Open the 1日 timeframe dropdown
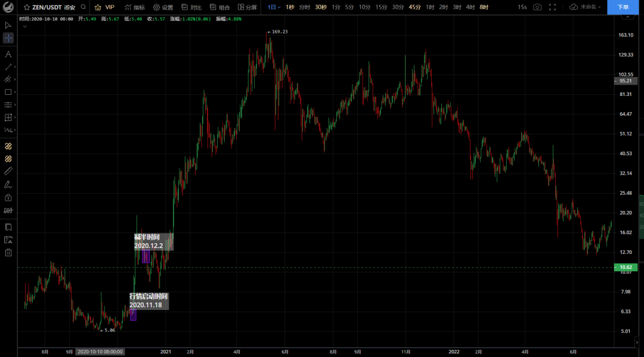Screen dimensions: 644x357 (x=274, y=7)
